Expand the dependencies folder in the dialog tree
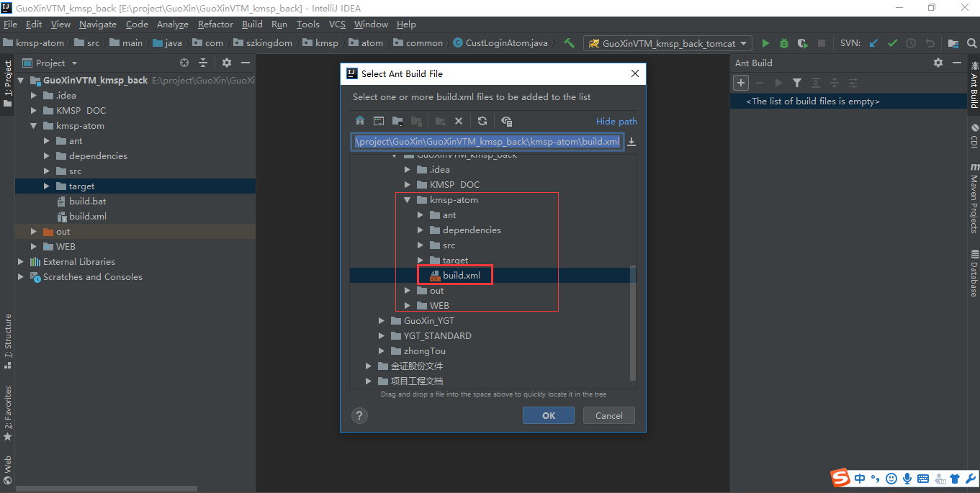This screenshot has height=493, width=980. coord(421,230)
